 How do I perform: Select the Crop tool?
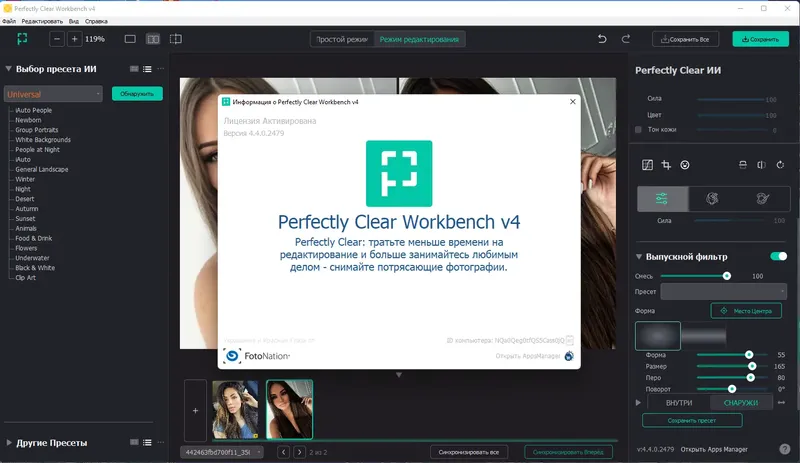coord(666,165)
